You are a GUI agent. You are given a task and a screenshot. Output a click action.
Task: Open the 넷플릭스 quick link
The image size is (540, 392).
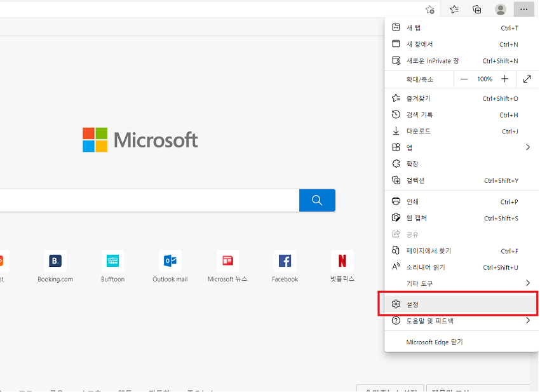342,266
